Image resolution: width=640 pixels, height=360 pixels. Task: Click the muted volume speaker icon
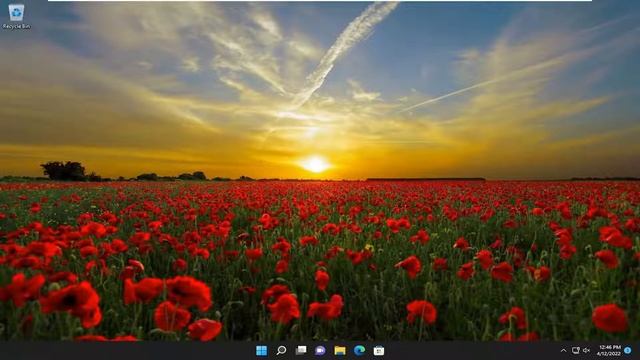[587, 351]
